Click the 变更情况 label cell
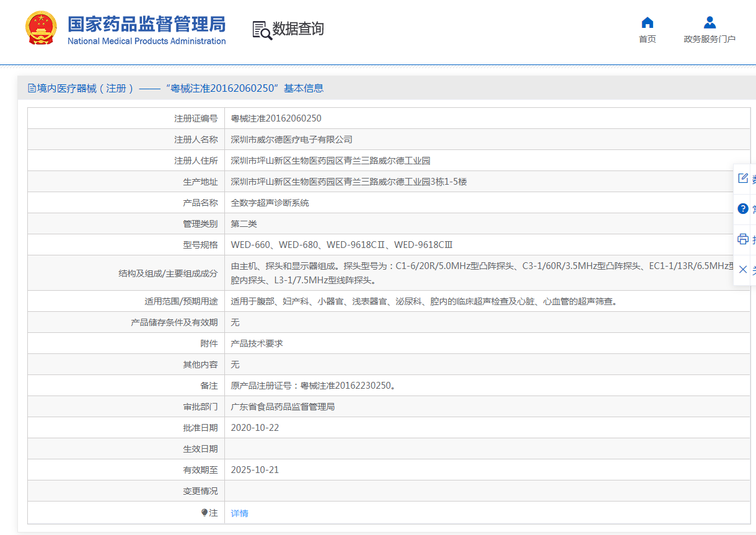 (x=126, y=491)
